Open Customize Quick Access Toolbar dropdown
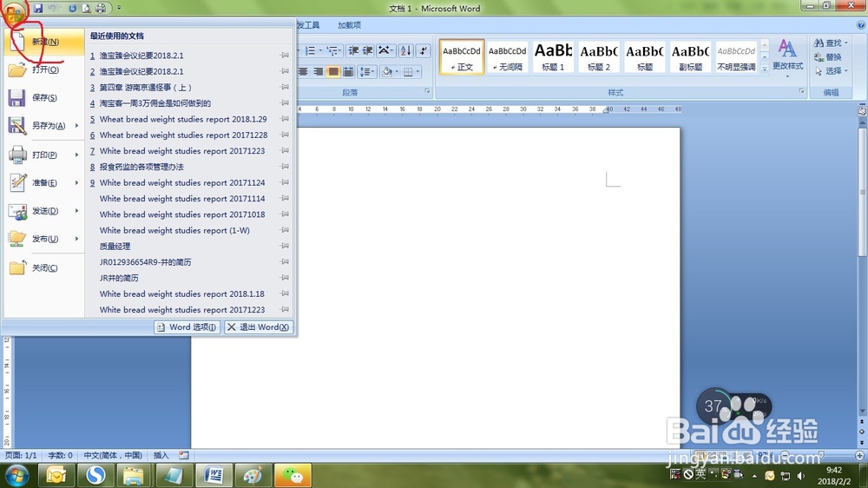Image resolution: width=868 pixels, height=488 pixels. (119, 9)
